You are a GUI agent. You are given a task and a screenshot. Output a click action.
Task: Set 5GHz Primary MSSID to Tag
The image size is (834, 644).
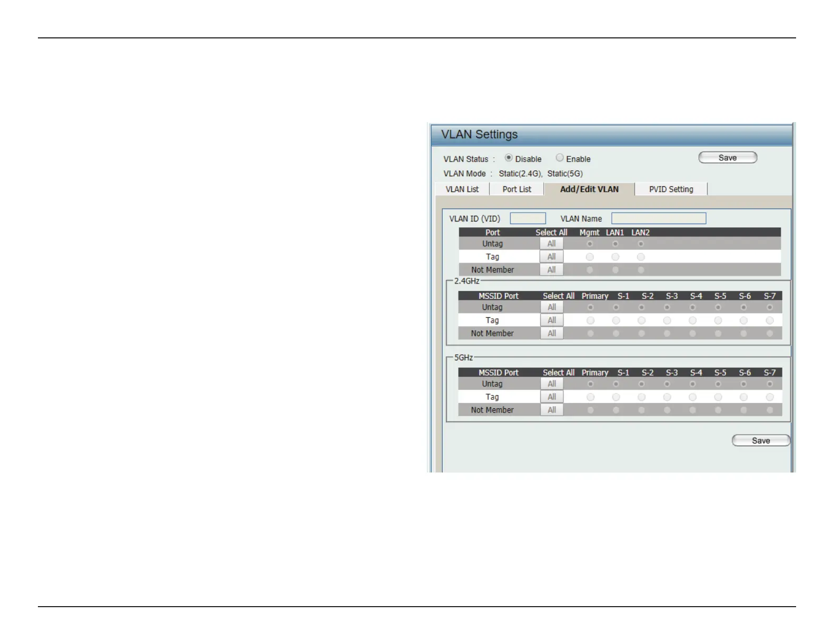tap(590, 397)
